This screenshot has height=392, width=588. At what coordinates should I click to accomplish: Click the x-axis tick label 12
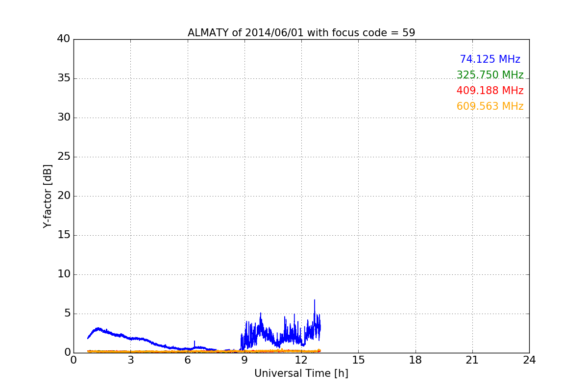tap(301, 360)
